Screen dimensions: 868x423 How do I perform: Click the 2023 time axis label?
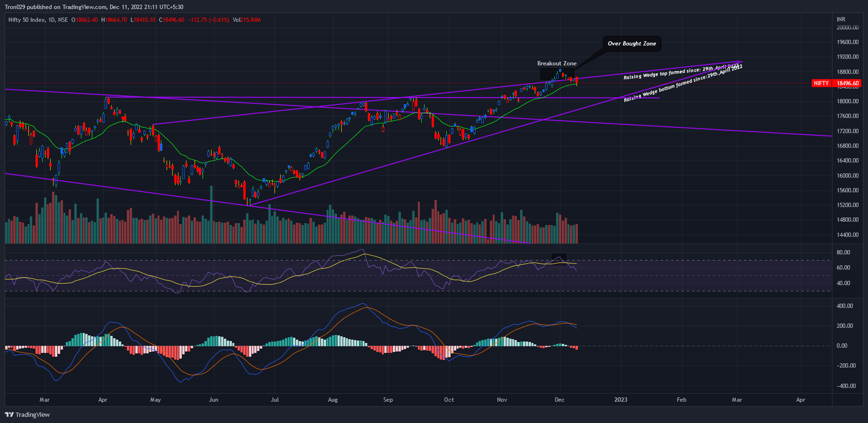tap(620, 400)
